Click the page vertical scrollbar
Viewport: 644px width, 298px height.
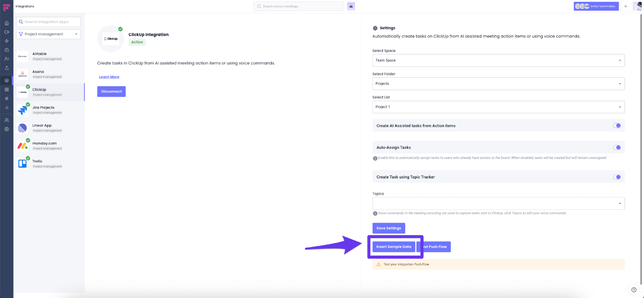point(641,149)
